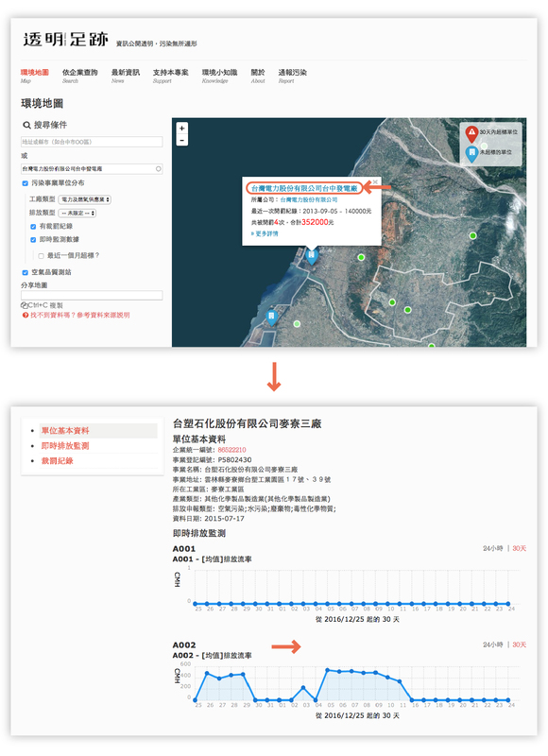Select the blue factory pin on the southern harbor
Viewport: 548px width, 756px height.
tap(271, 318)
